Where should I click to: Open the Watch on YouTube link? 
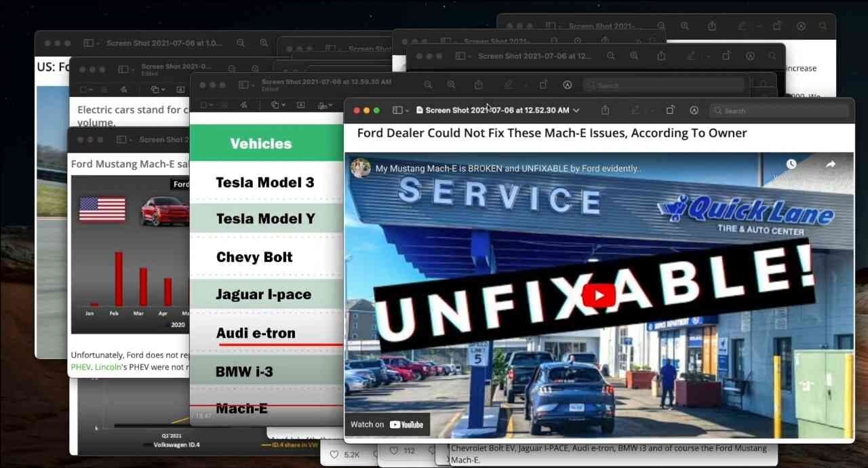coord(387,425)
